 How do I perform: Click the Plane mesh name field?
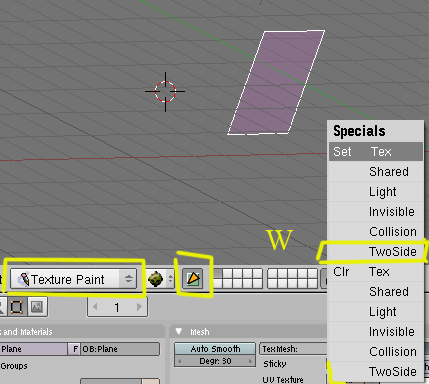(x=33, y=349)
